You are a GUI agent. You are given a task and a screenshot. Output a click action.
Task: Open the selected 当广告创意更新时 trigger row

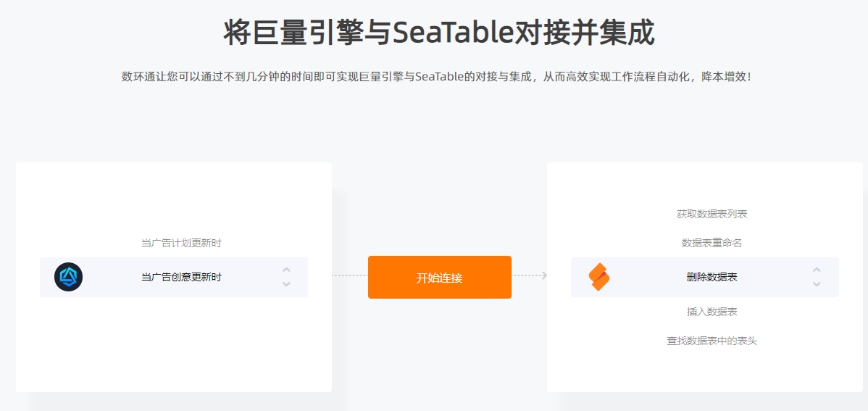tap(174, 277)
